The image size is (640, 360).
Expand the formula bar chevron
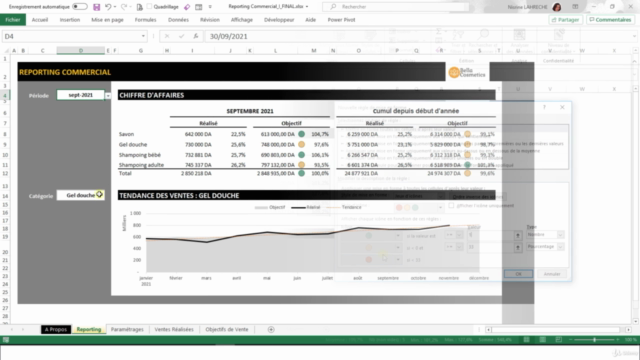(x=634, y=36)
